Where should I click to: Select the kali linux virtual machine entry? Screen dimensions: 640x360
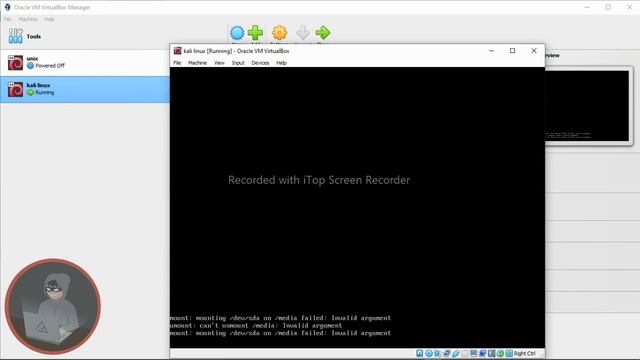[85, 89]
